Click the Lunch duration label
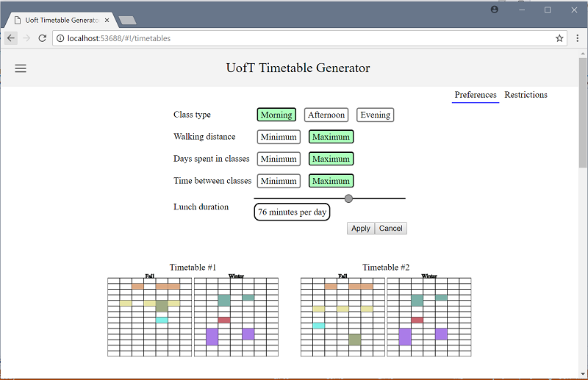Viewport: 588px width, 380px height. (201, 207)
